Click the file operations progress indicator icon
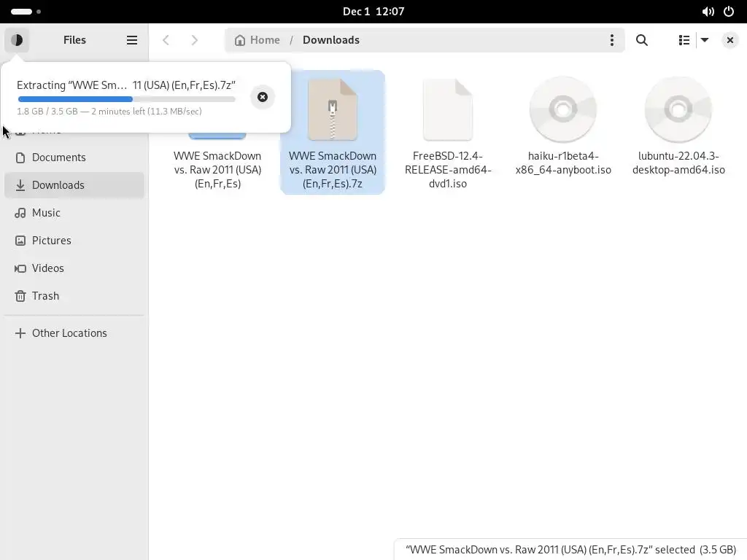The height and width of the screenshot is (560, 747). click(x=17, y=40)
